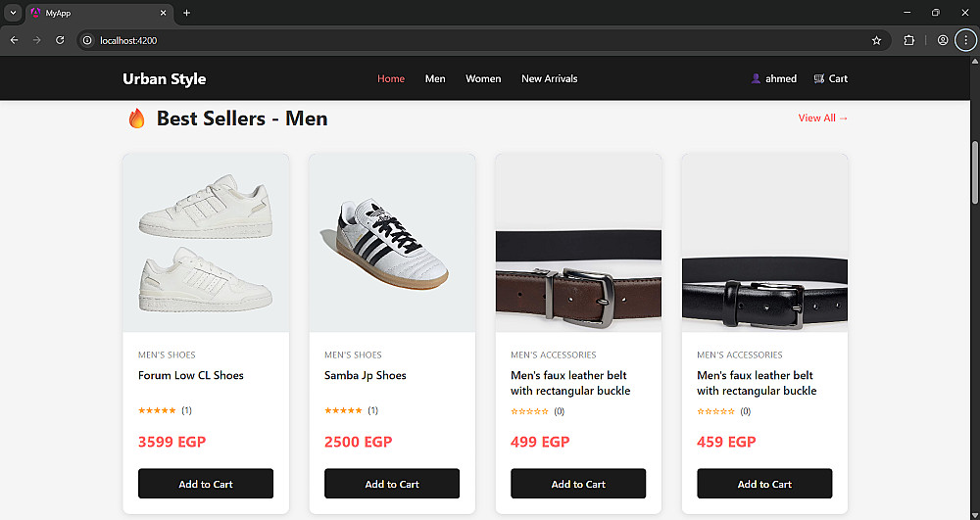Reload the page with refresh icon
980x520 pixels.
coord(60,40)
